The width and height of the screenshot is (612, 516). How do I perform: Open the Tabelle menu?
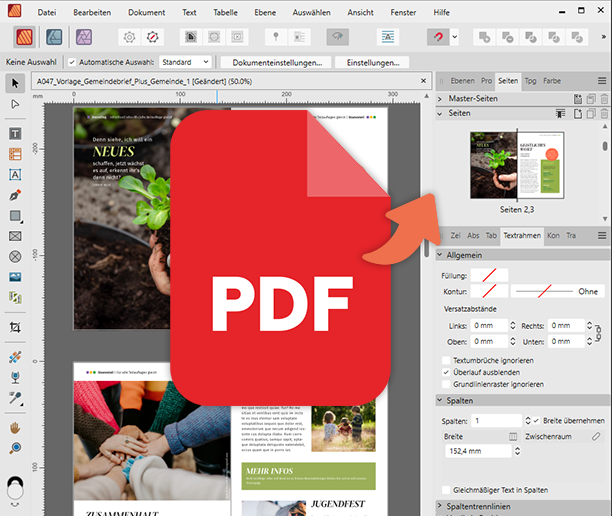click(x=225, y=12)
